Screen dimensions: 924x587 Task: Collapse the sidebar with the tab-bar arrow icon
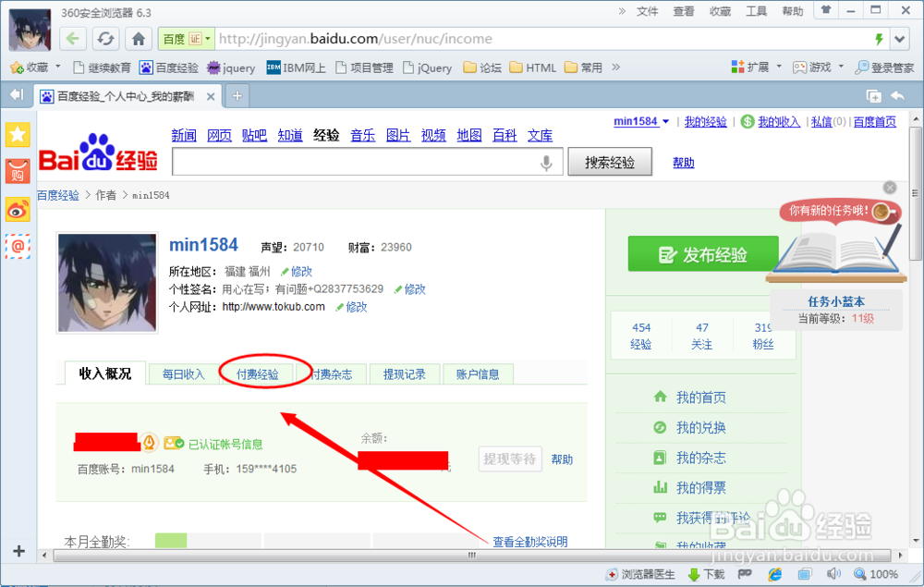click(17, 95)
